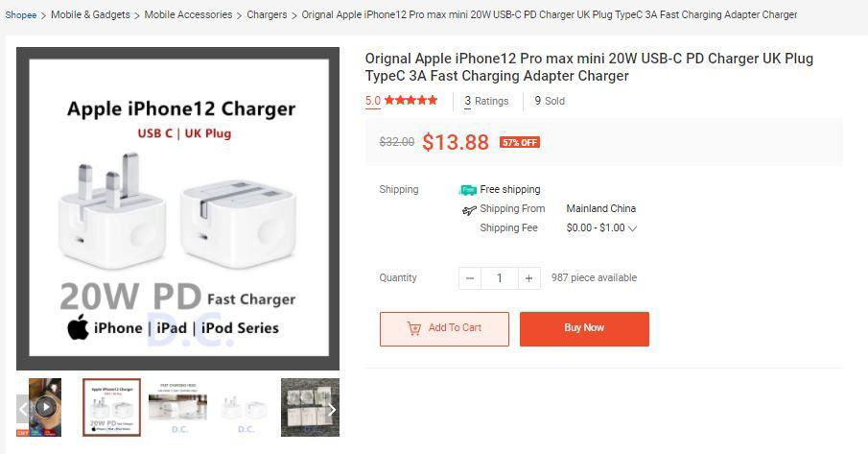Click the free shipping truck icon
The height and width of the screenshot is (454, 868).
point(468,190)
